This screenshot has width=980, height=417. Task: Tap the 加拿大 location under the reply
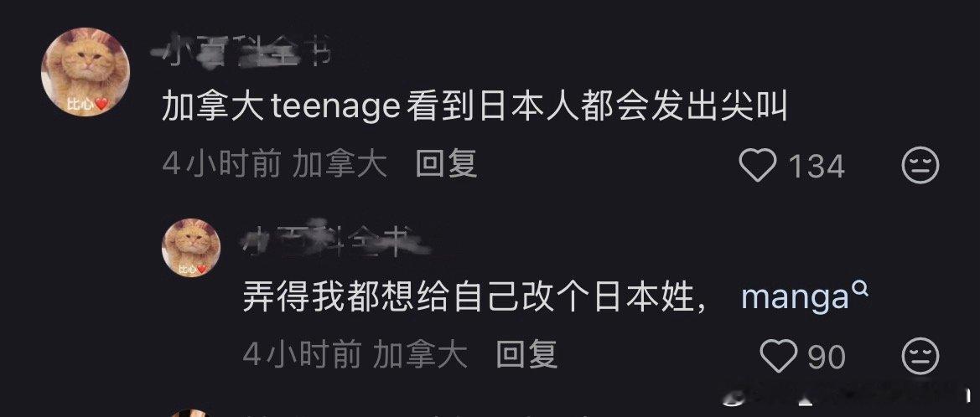420,356
